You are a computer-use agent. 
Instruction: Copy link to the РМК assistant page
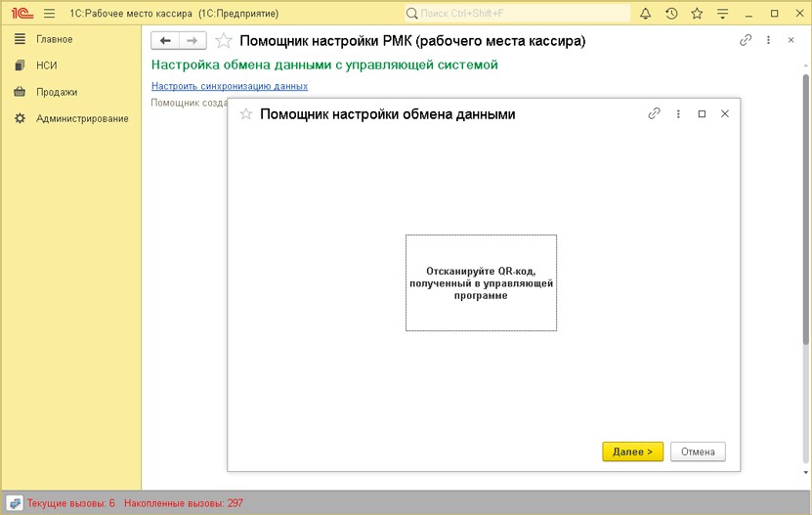coord(746,40)
